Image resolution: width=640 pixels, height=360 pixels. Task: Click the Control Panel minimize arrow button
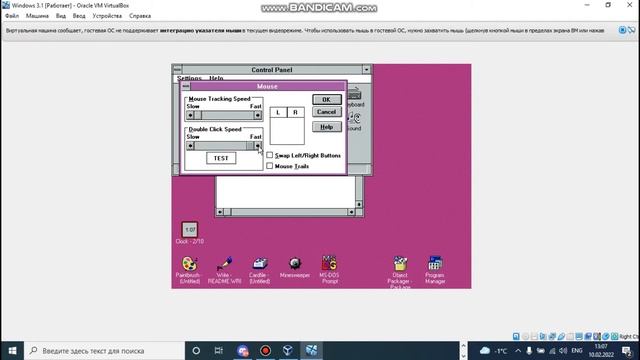coord(366,69)
